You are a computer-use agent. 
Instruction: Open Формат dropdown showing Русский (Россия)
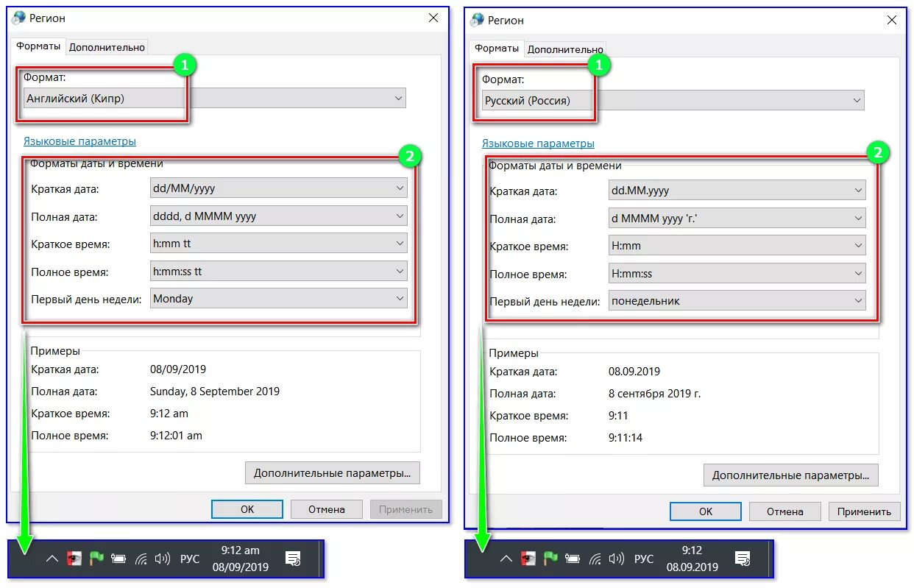click(x=673, y=100)
